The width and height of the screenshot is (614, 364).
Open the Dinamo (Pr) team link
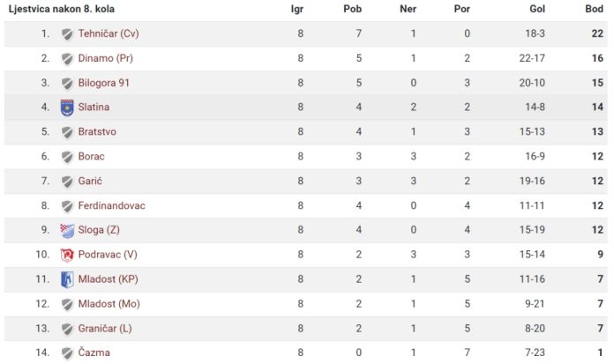coord(105,58)
